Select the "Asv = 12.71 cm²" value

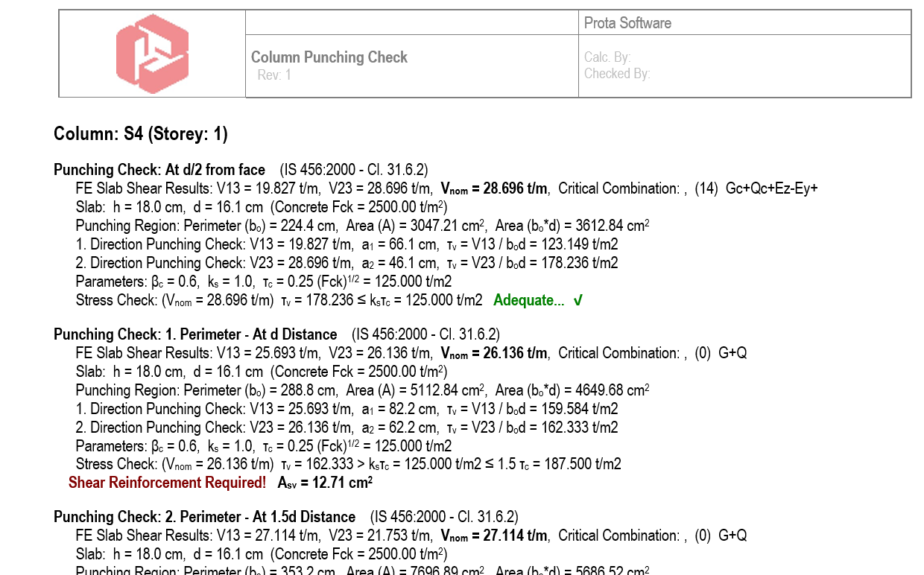pyautogui.click(x=325, y=483)
